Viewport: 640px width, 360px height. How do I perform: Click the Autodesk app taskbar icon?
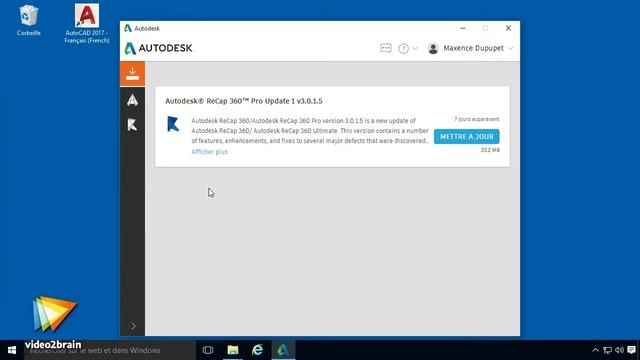[282, 350]
